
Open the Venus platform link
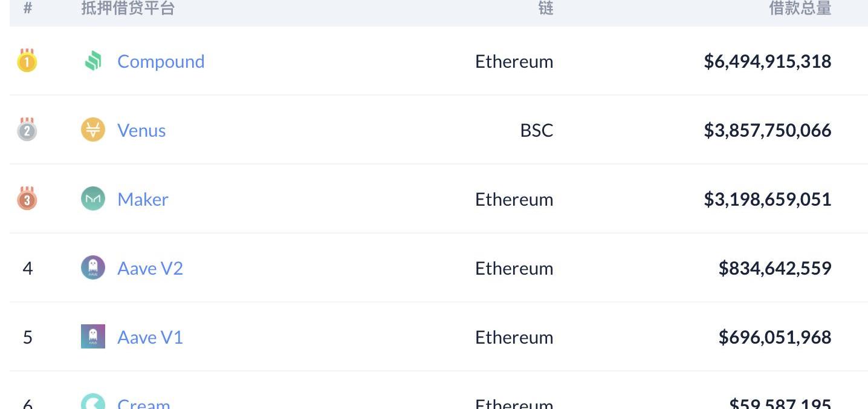[141, 130]
